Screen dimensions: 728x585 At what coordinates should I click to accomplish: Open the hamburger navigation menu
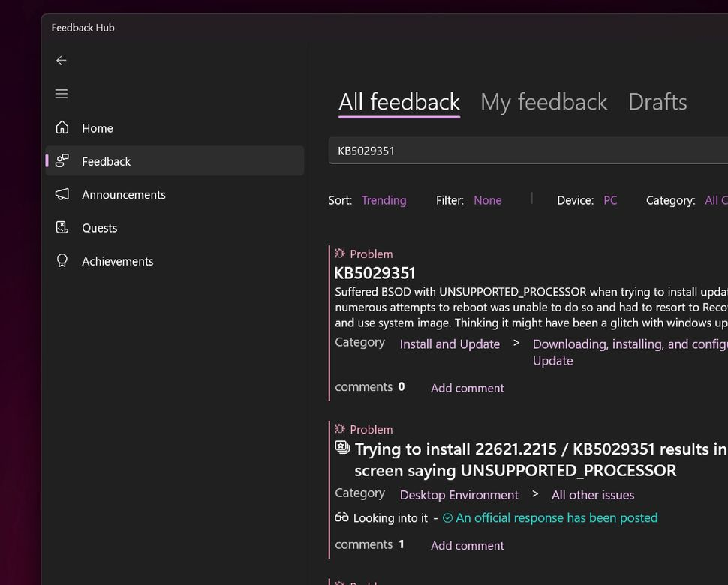(x=62, y=94)
